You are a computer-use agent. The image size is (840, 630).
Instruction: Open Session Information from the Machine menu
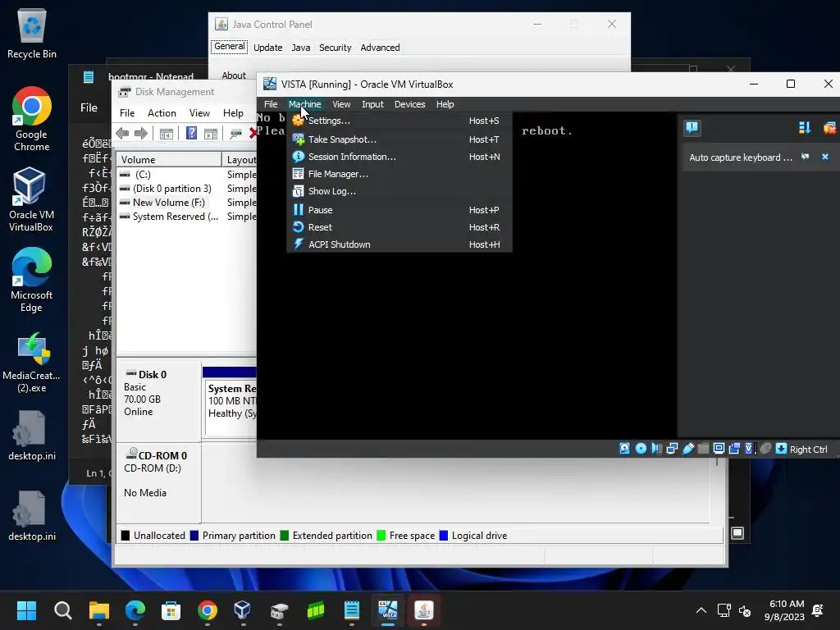pyautogui.click(x=399, y=157)
